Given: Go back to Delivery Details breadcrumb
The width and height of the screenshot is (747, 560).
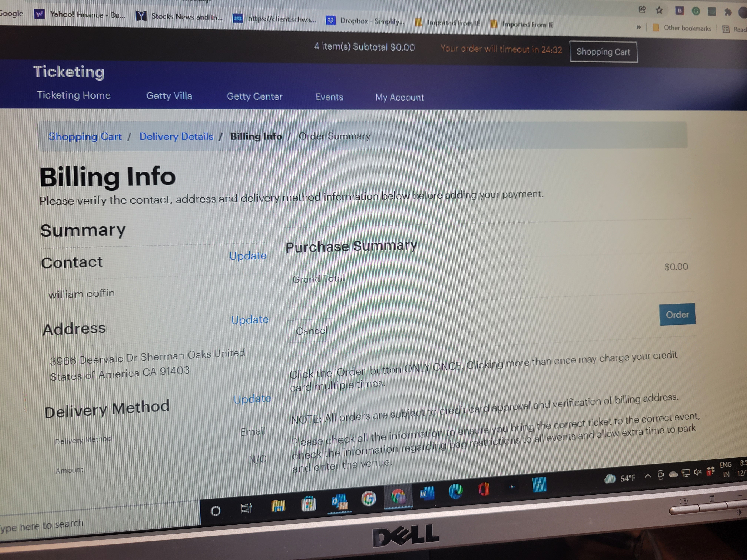Looking at the screenshot, I should pos(176,136).
